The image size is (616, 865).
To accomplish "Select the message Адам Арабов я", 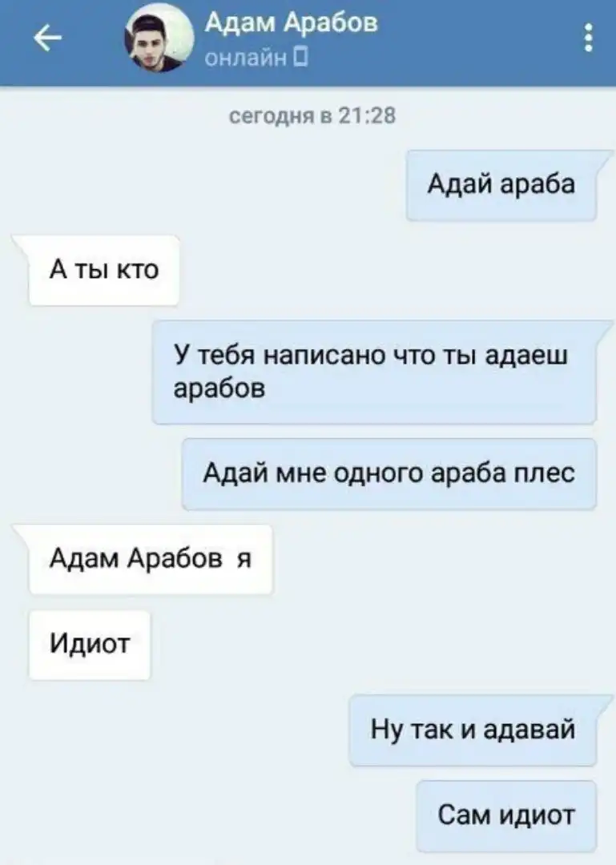I will pyautogui.click(x=151, y=559).
